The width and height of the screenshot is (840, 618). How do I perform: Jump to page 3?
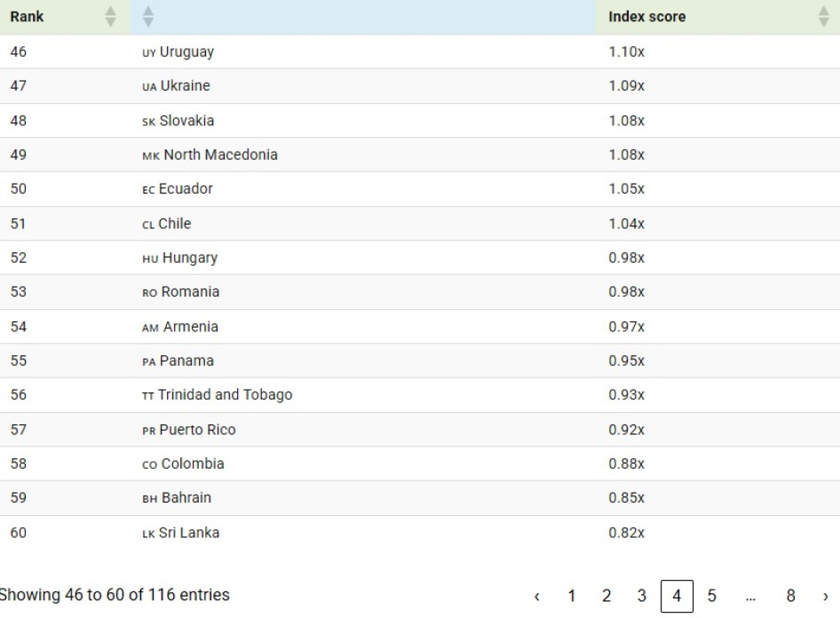(641, 597)
